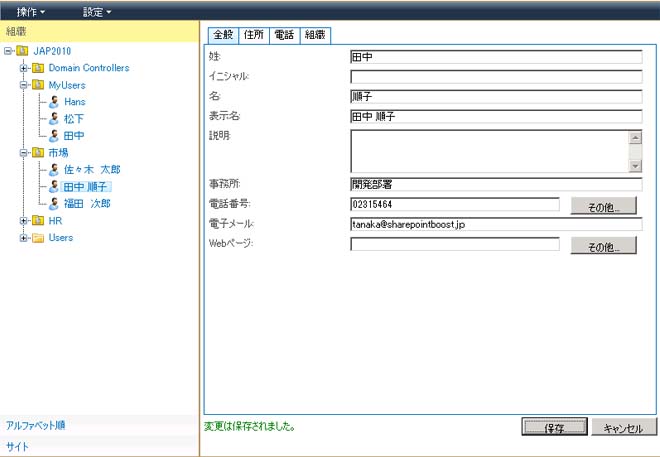
Task: Open the 操作 menu
Action: coord(30,12)
